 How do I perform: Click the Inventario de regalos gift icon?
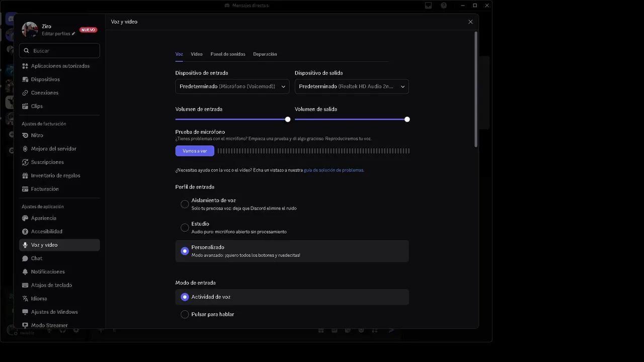(26, 175)
